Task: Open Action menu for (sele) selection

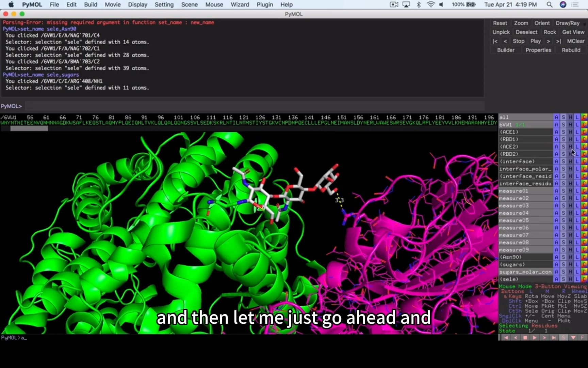Action: (x=556, y=279)
